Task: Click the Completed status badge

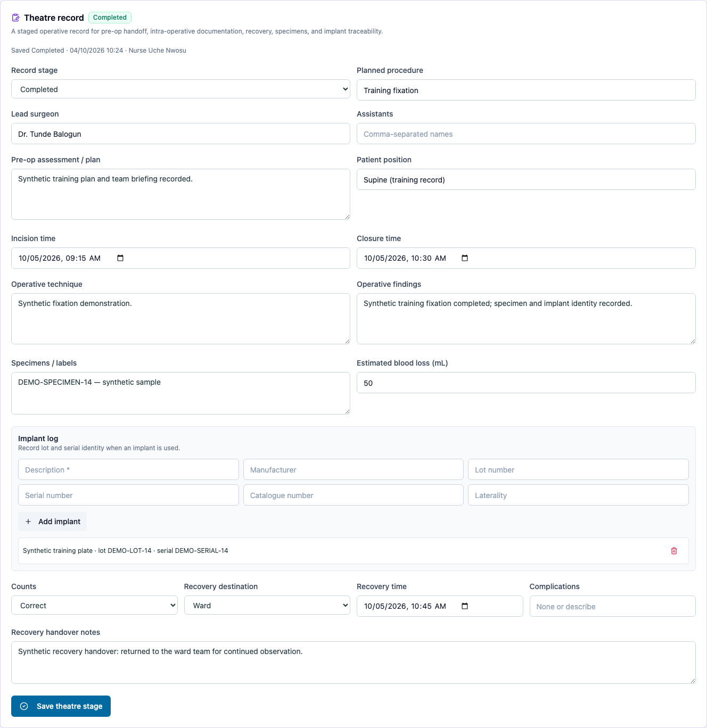Action: [110, 18]
